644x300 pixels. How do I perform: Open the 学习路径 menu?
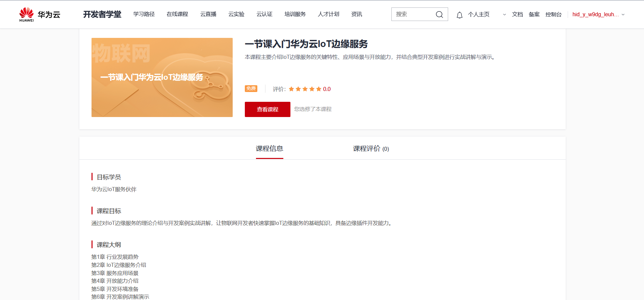[x=144, y=14]
